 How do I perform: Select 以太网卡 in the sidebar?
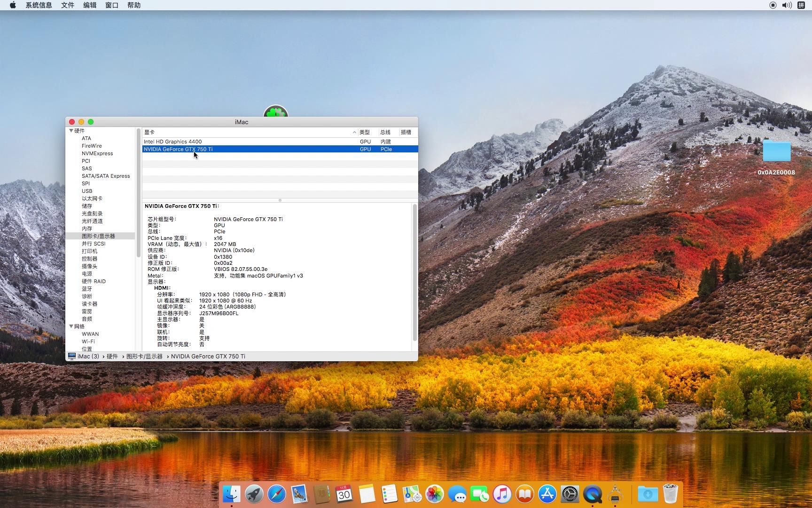coord(92,198)
